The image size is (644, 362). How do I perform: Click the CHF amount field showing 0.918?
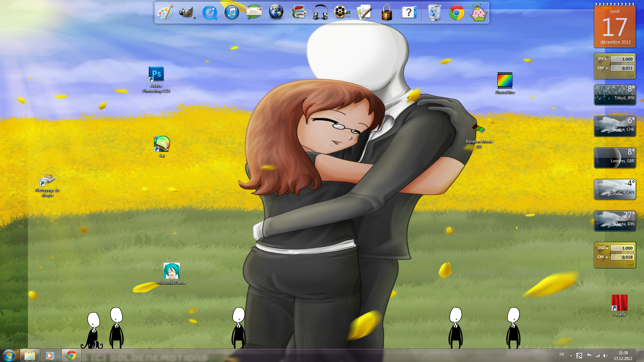point(622,257)
